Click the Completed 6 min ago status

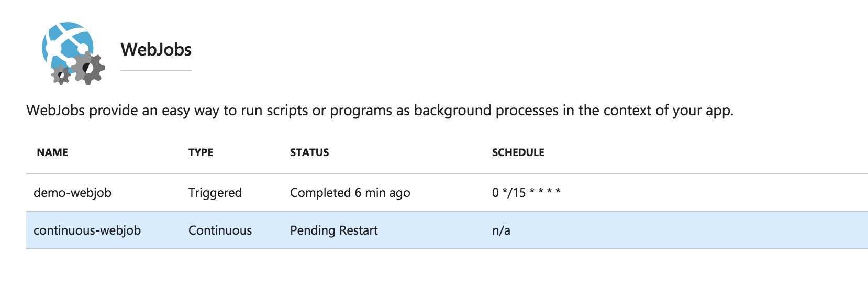(350, 193)
